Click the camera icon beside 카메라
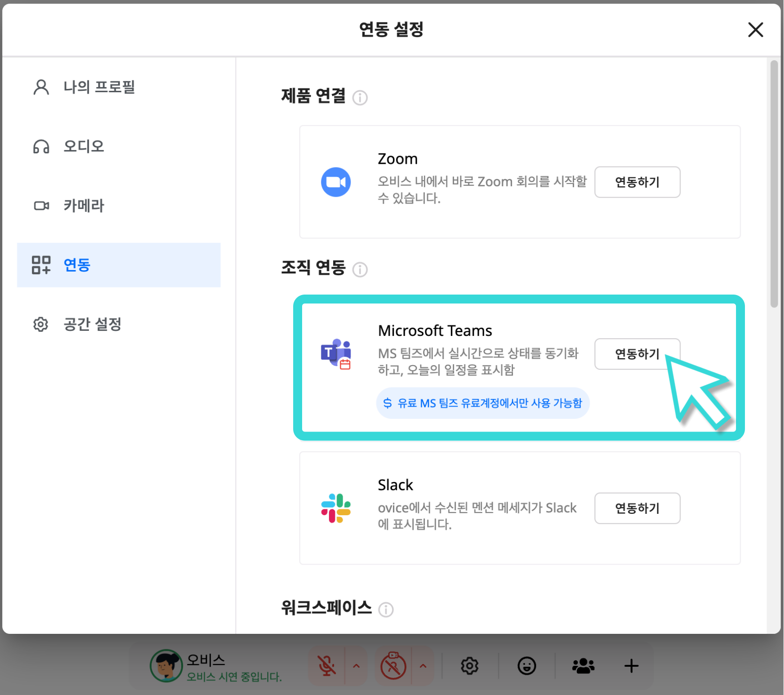This screenshot has height=695, width=784. [41, 206]
